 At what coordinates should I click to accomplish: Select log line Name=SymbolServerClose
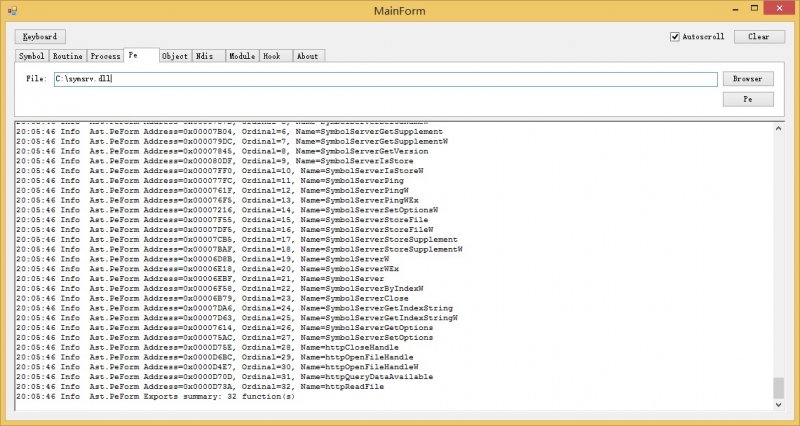click(x=213, y=298)
